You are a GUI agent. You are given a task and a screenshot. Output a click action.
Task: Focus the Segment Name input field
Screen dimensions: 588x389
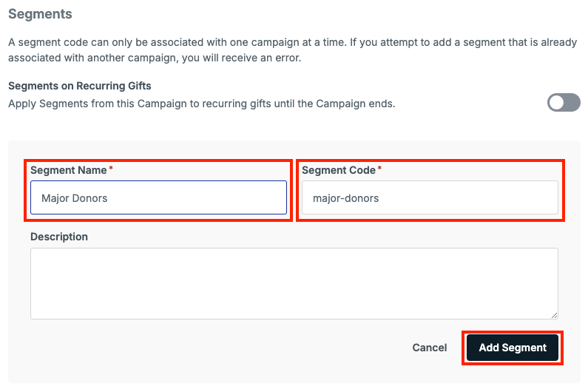(158, 197)
